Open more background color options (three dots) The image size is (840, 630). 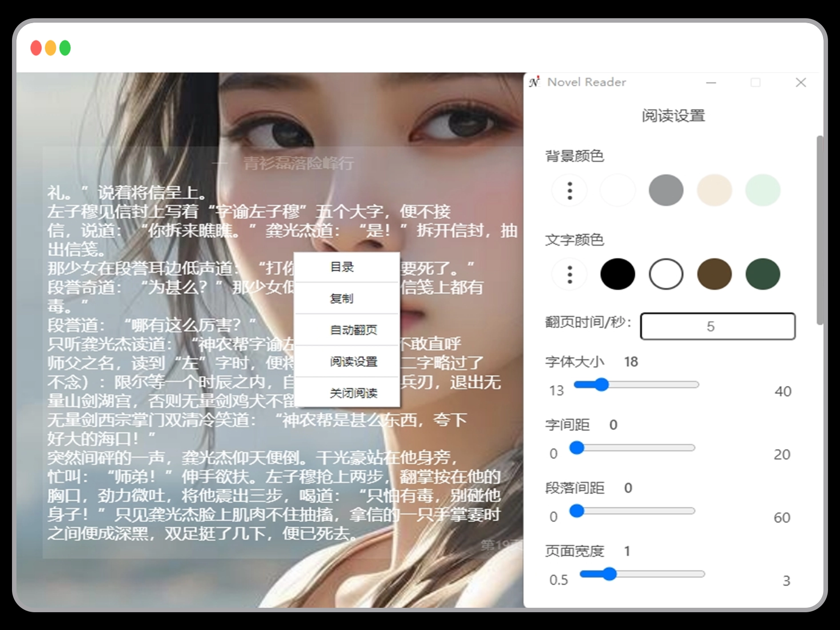pyautogui.click(x=569, y=190)
